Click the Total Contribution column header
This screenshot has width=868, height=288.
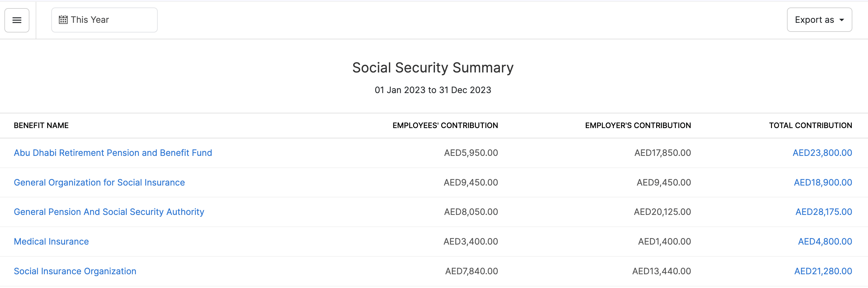(810, 126)
